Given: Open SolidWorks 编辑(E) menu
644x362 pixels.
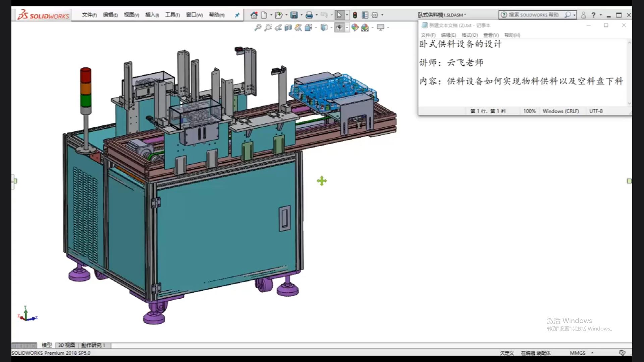Looking at the screenshot, I should click(x=110, y=15).
